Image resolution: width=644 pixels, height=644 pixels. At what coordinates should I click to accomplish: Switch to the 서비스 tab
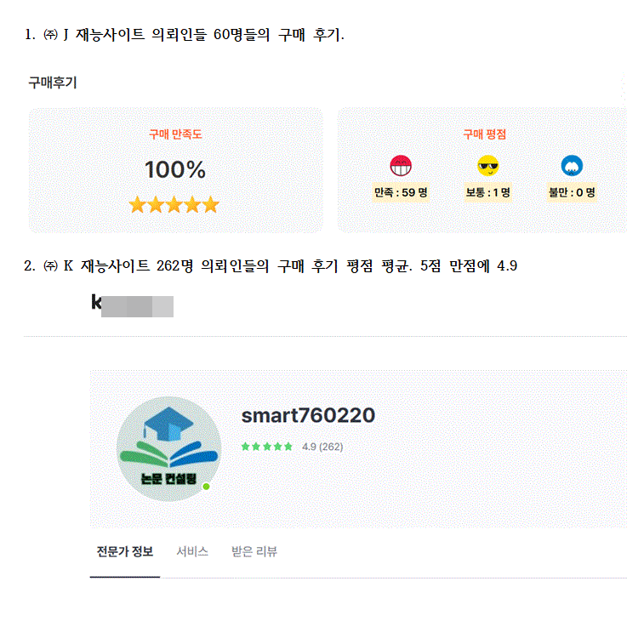click(x=192, y=551)
